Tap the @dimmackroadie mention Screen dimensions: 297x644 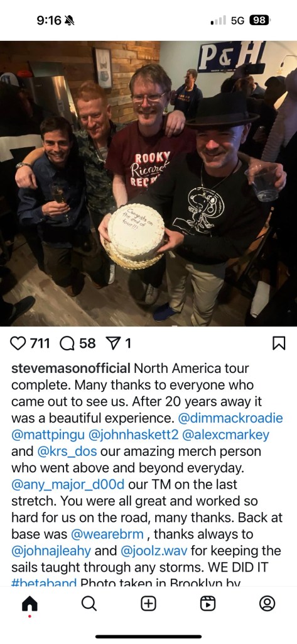(x=230, y=418)
